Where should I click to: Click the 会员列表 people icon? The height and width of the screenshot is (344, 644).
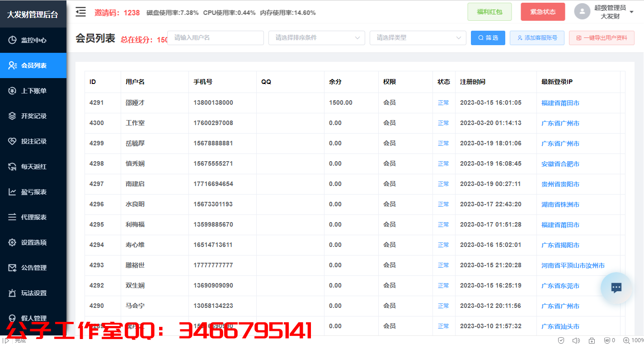(13, 65)
